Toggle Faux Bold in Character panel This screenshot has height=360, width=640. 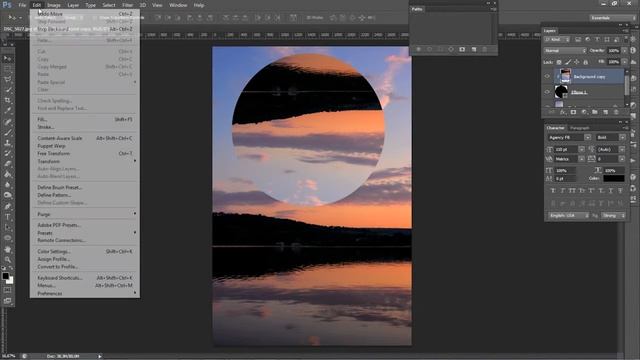pyautogui.click(x=553, y=191)
